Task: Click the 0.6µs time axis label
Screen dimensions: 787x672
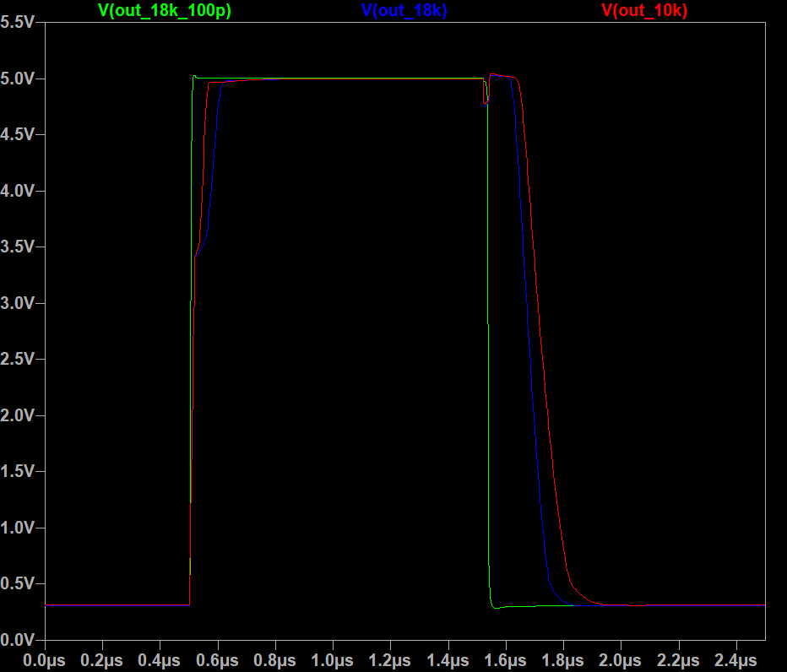Action: tap(217, 660)
